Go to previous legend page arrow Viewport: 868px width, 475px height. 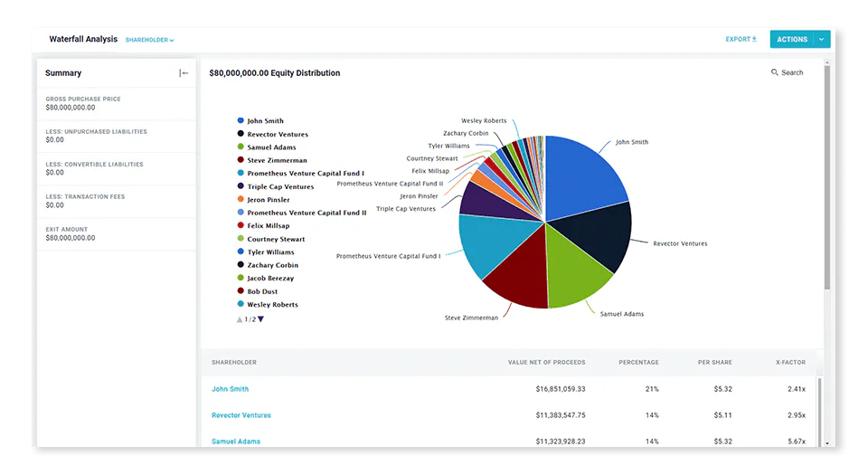pos(240,319)
